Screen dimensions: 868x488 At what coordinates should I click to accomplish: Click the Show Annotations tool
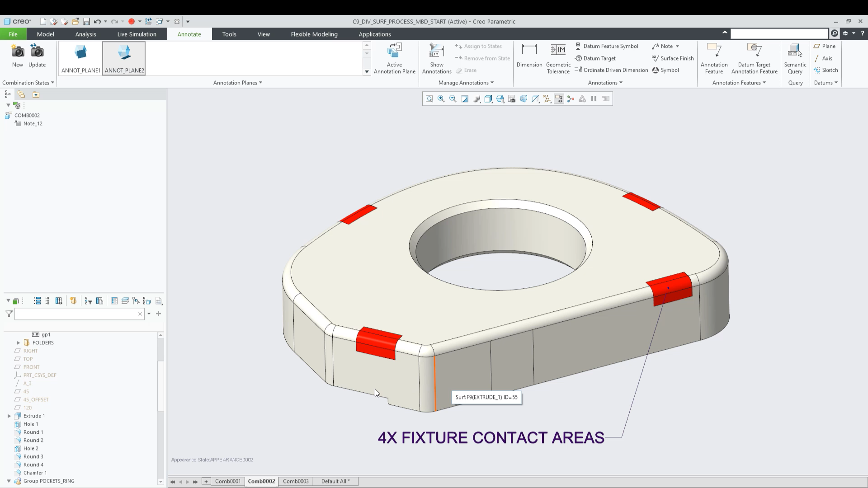(437, 58)
